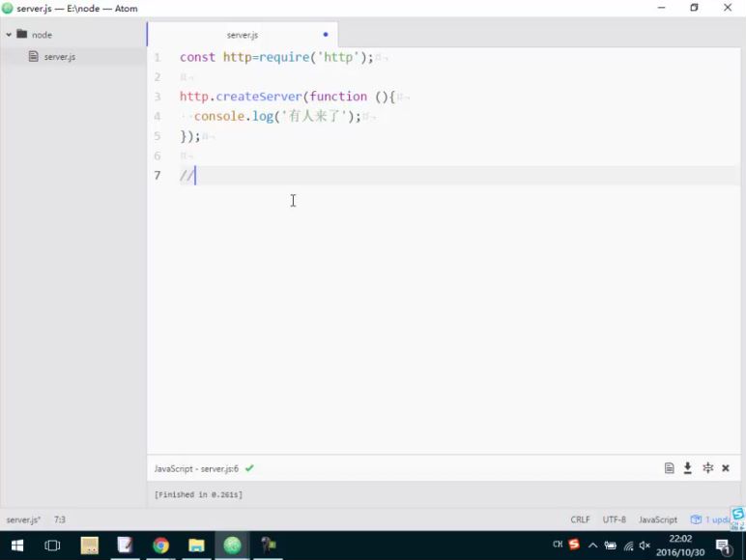Open the Action Center notifications
The height and width of the screenshot is (560, 746).
[723, 546]
